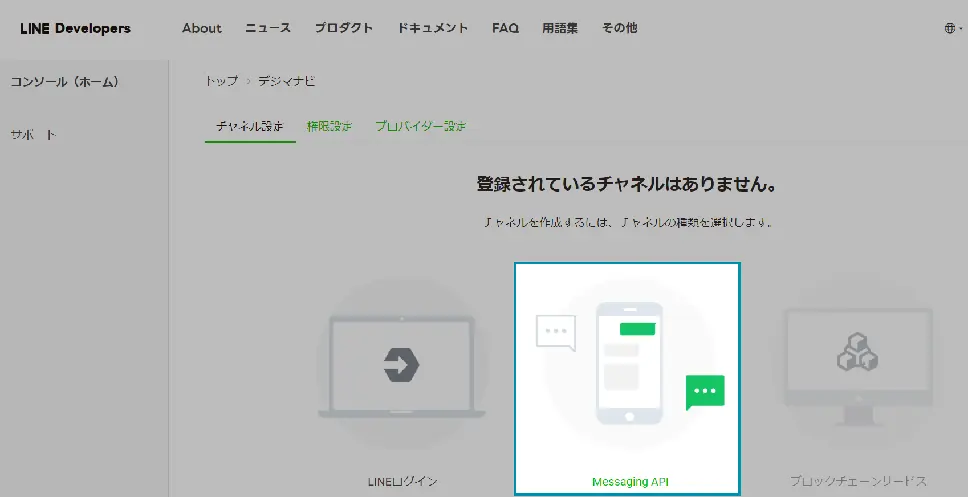This screenshot has height=497, width=968.
Task: Switch to the プロバイダー設定 tab
Action: point(421,127)
